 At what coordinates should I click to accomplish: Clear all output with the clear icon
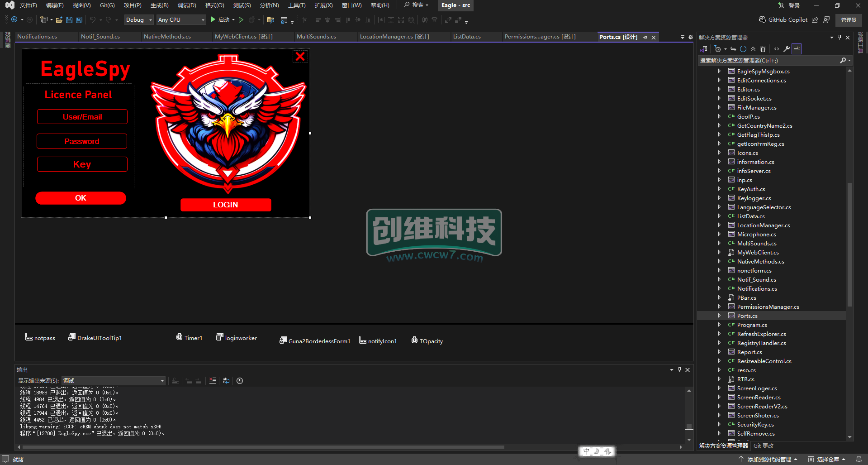click(x=213, y=381)
